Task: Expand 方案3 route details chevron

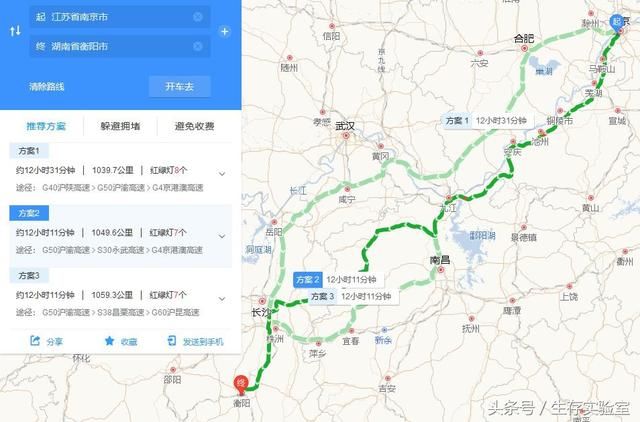Action: 222,299
